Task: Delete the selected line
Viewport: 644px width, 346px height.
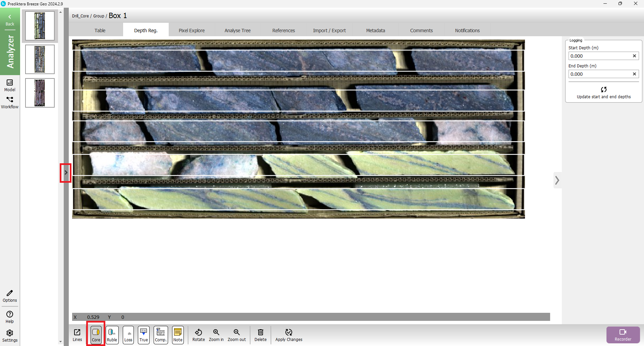Action: tap(261, 335)
